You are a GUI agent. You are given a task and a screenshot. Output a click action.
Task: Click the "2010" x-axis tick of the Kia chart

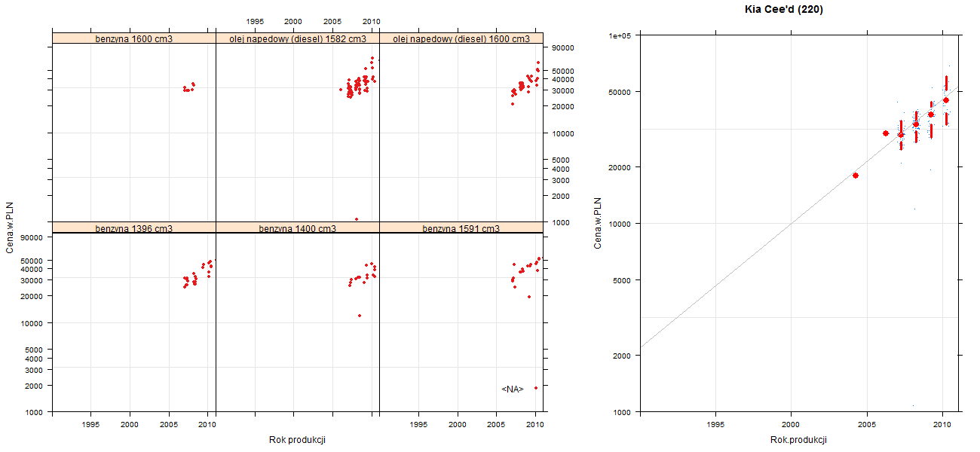[942, 425]
